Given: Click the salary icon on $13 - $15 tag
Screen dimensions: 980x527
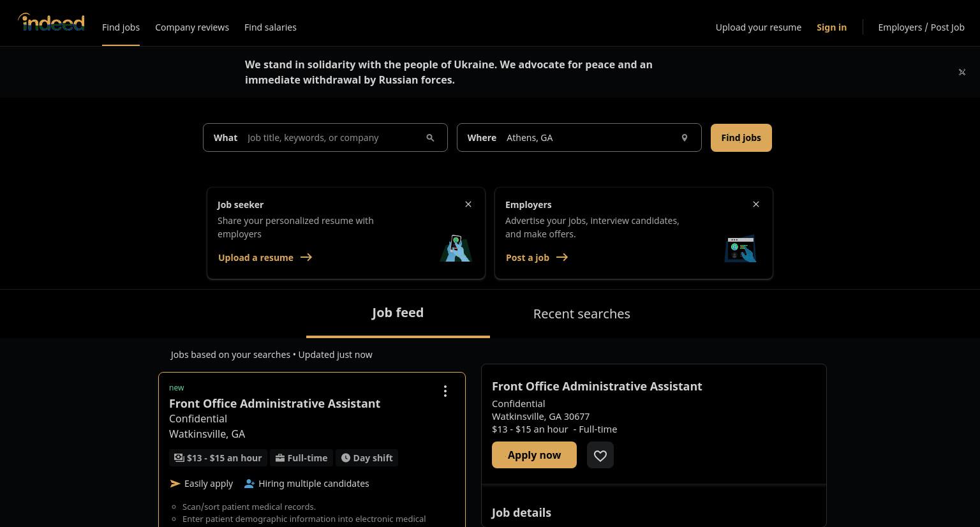Looking at the screenshot, I should tap(179, 457).
